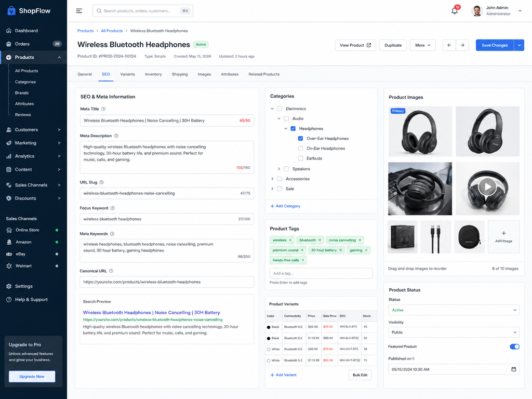Screen dimensions: 532x399
Task: Click the Orders bag icon in sidebar
Action: 9,44
